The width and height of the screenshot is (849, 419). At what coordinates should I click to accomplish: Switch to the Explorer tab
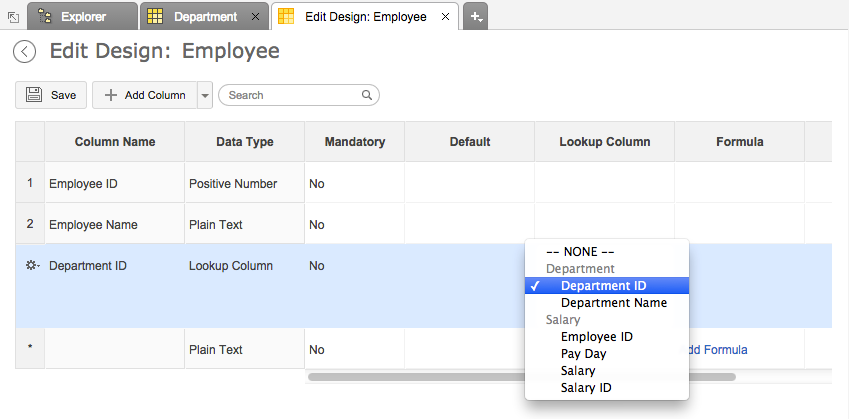[81, 17]
